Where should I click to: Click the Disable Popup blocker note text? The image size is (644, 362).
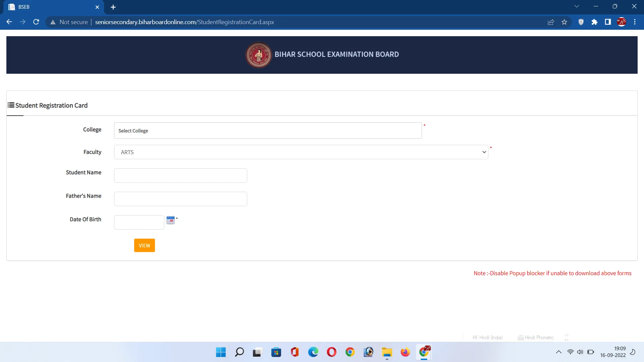click(x=552, y=273)
